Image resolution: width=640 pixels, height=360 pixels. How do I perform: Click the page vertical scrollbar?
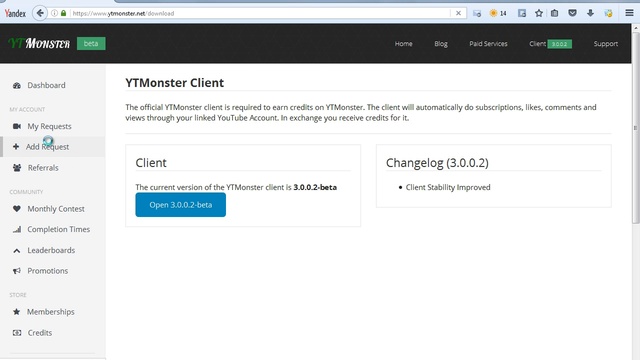click(x=636, y=127)
